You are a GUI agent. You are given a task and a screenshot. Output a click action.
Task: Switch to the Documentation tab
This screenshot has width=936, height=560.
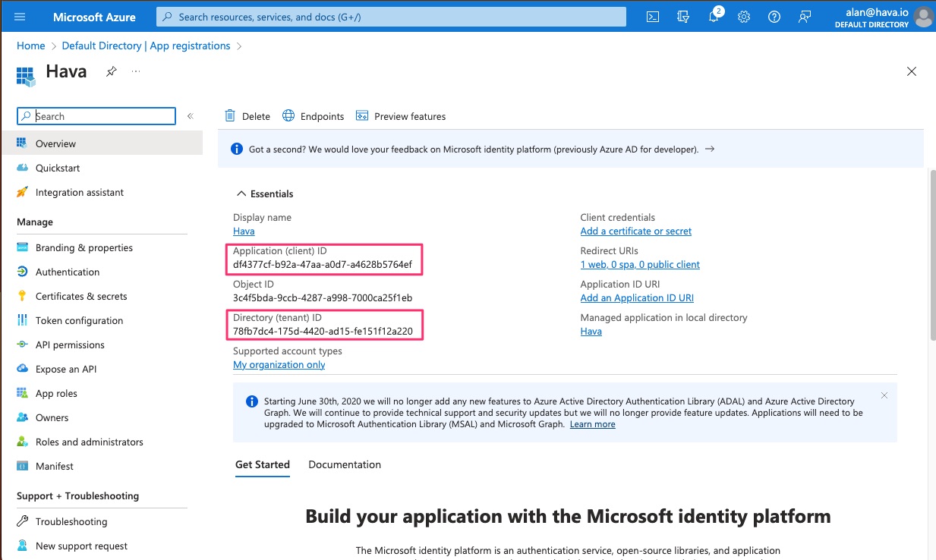point(345,464)
